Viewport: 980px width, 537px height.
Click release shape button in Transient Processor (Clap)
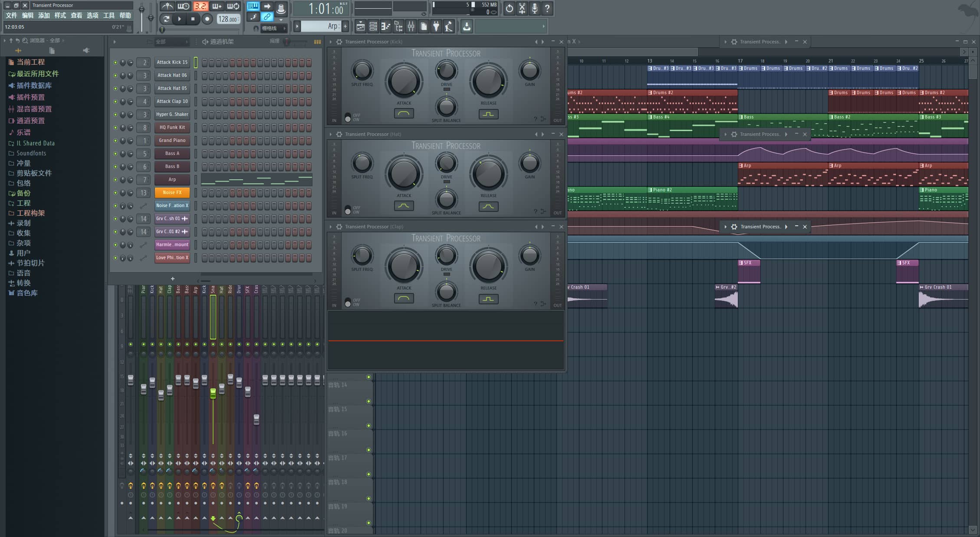pos(488,299)
